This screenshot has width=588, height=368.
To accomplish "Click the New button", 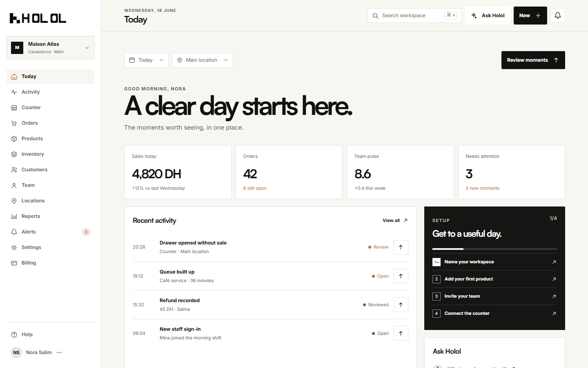I will pyautogui.click(x=530, y=16).
